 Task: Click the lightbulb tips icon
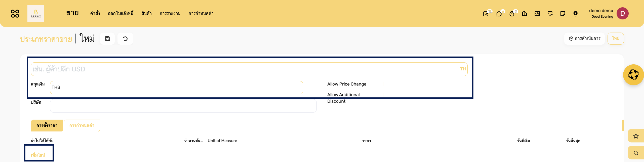(576, 14)
